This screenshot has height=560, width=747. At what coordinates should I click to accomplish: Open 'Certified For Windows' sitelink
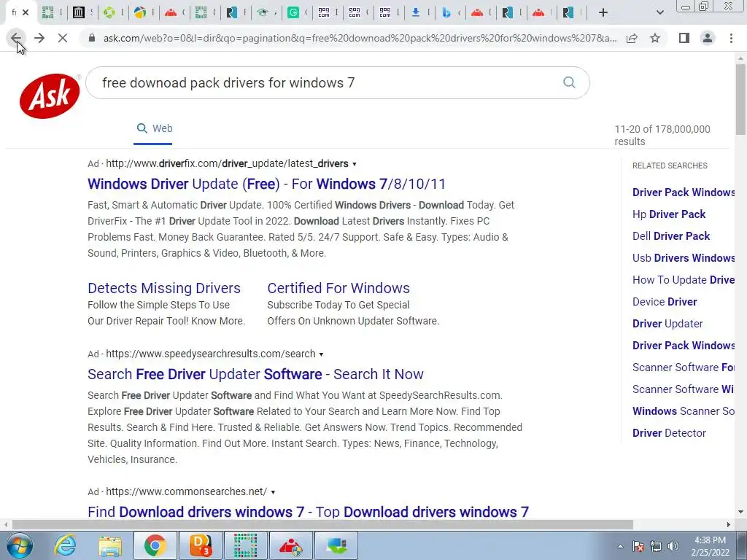pyautogui.click(x=338, y=288)
